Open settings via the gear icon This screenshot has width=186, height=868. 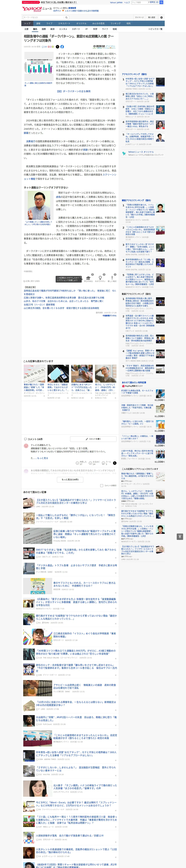click(x=161, y=18)
